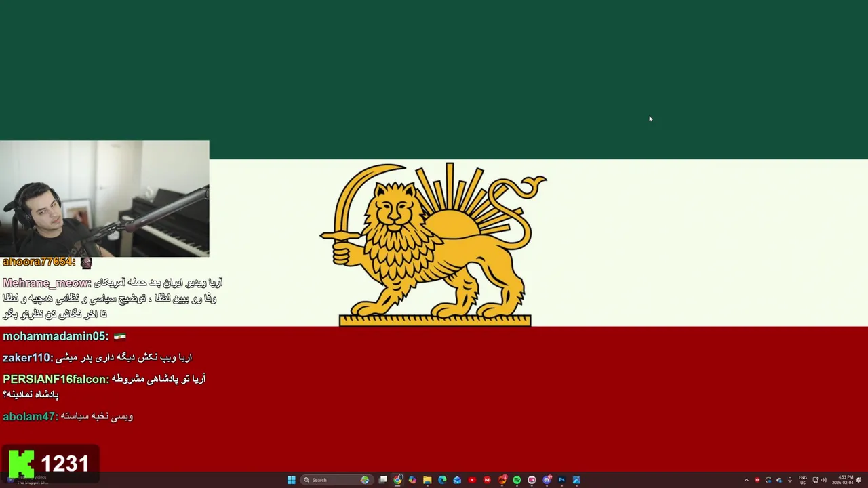Open File Explorer from taskbar
This screenshot has height=488, width=868.
[427, 480]
